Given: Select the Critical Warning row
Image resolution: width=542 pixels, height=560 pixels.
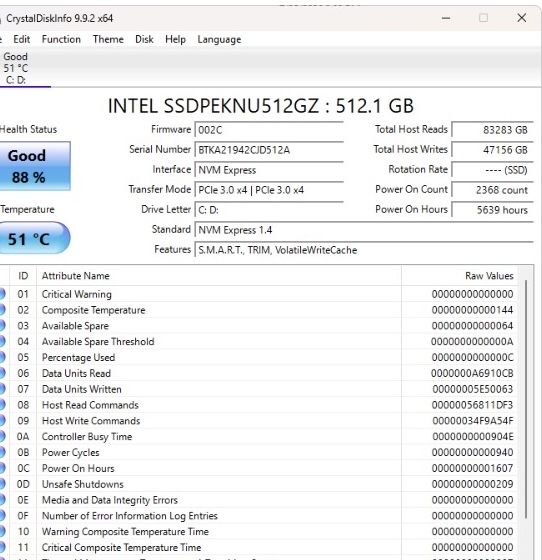Looking at the screenshot, I should click(x=259, y=294).
